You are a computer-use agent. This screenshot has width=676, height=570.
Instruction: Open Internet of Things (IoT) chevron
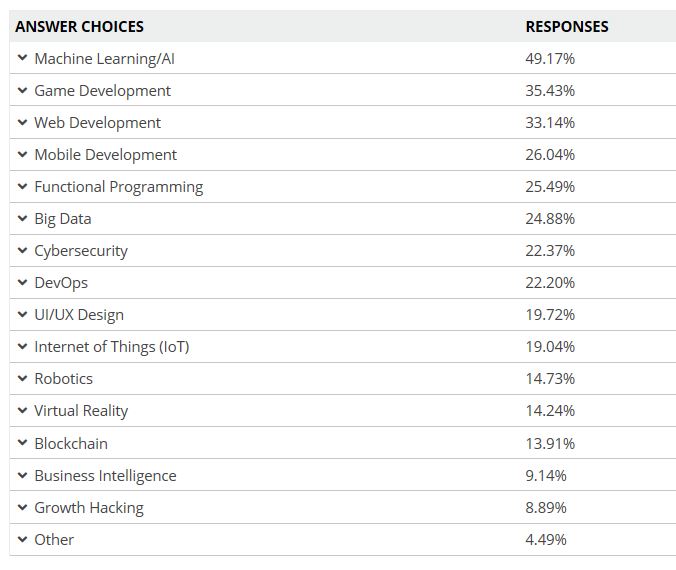tap(22, 346)
